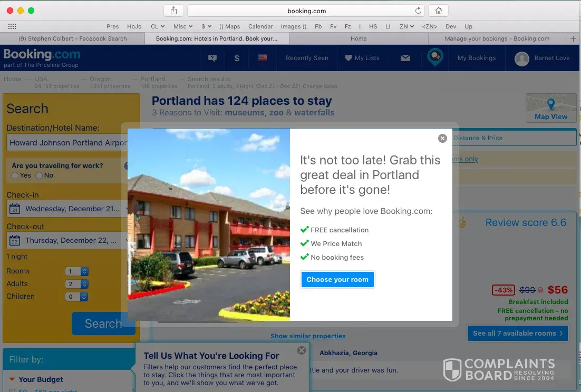Viewport: 581px width, 392px height.
Task: Click the Change dates link
Action: click(320, 86)
